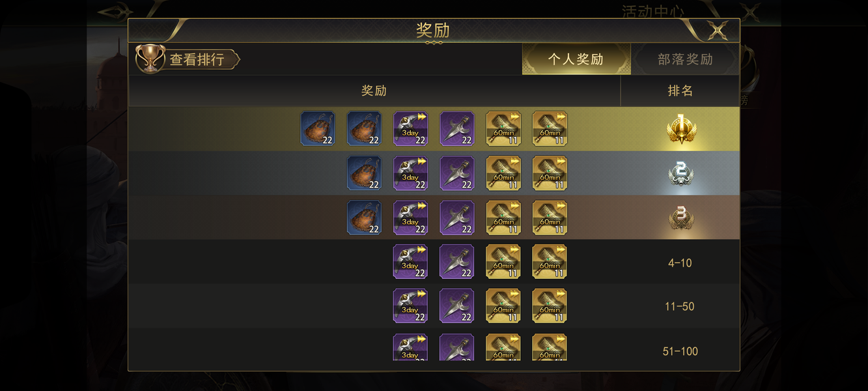Select the 4-10 ranking label
Screen dimensions: 868x391
coord(680,263)
